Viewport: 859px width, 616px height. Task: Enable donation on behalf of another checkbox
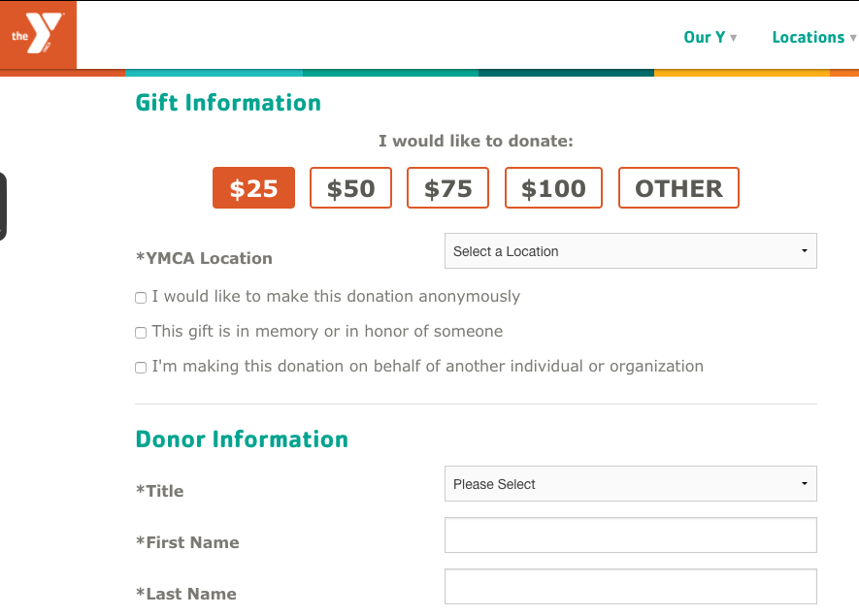141,368
